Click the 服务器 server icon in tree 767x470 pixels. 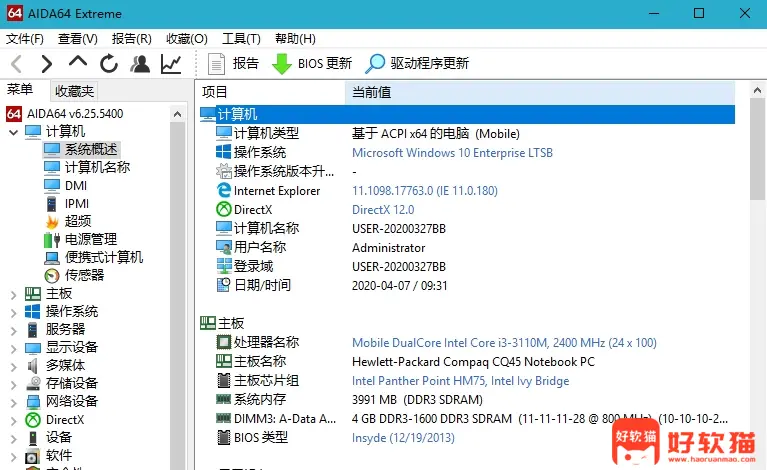coord(33,330)
